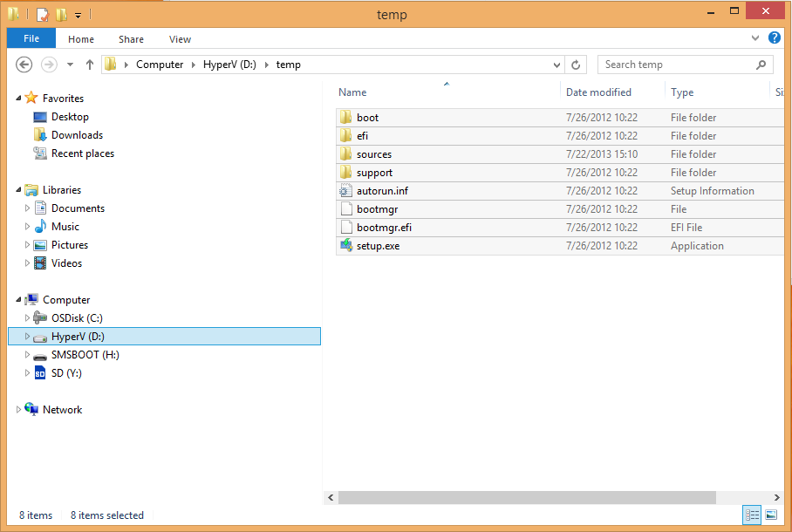
Task: Expand the OSDisk (C:) drive
Action: click(27, 317)
